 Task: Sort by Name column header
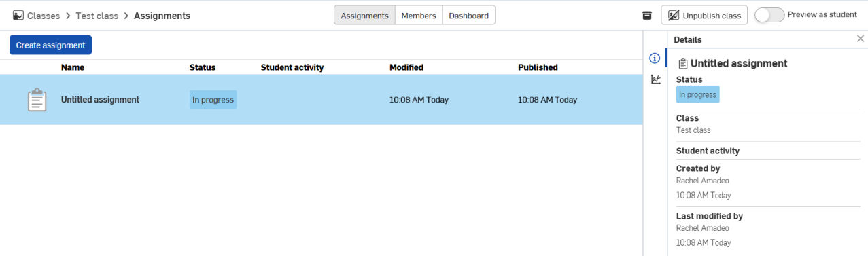point(73,67)
